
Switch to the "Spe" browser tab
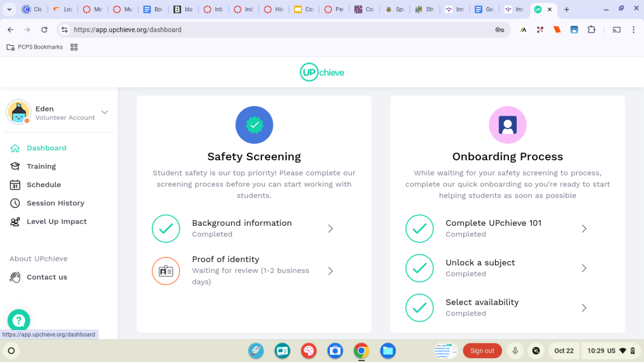pyautogui.click(x=394, y=10)
